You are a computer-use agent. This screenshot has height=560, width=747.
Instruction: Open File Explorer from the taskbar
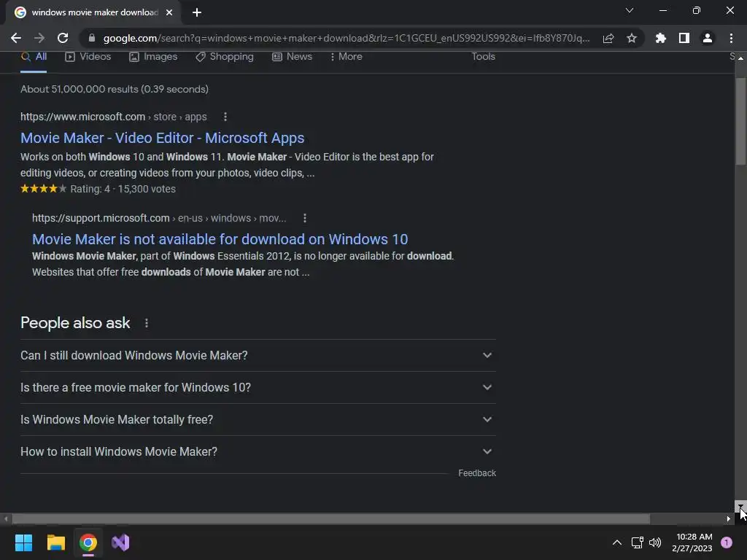(55, 542)
